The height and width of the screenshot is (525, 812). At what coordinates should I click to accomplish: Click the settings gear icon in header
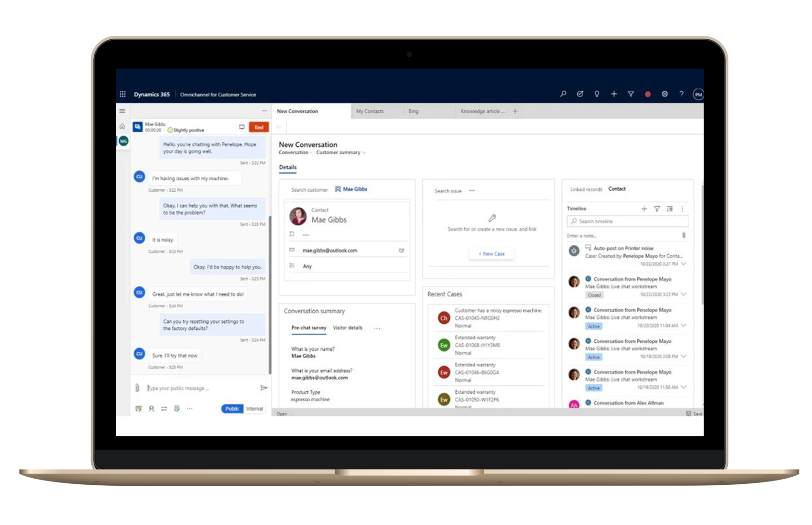coord(665,94)
